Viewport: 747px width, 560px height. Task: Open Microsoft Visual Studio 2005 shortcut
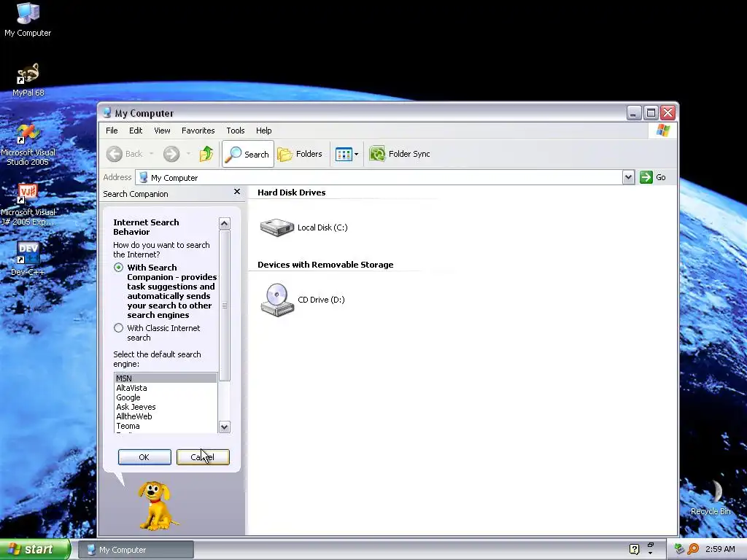28,145
